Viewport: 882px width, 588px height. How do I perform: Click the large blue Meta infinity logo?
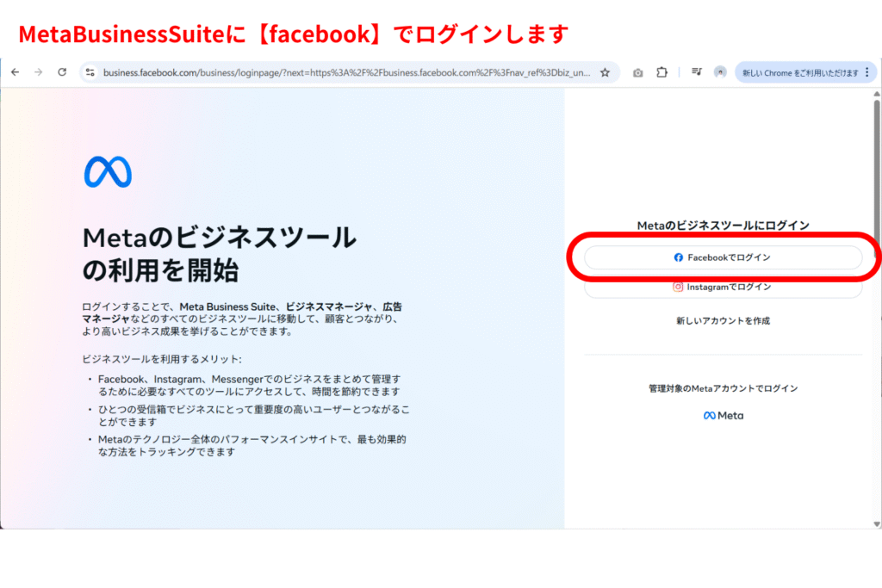click(108, 172)
